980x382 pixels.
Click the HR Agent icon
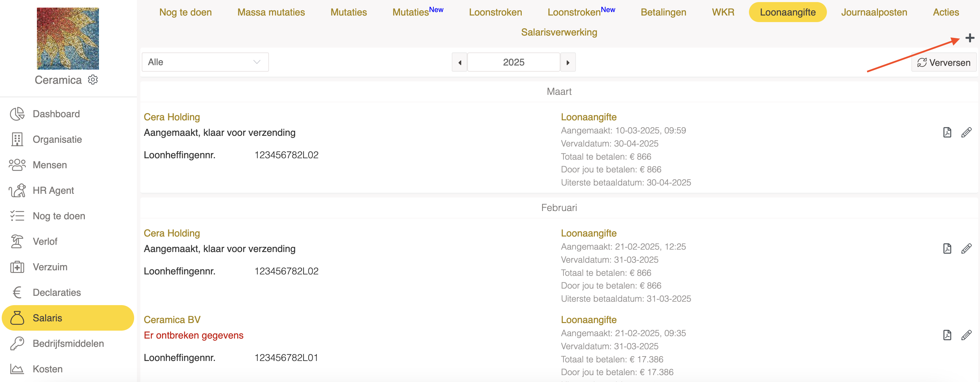click(17, 190)
